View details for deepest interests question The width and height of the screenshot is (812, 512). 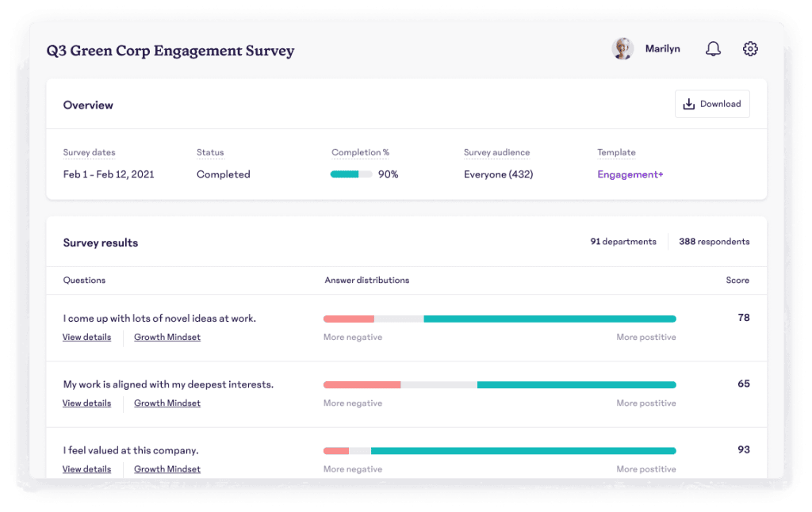tap(86, 403)
